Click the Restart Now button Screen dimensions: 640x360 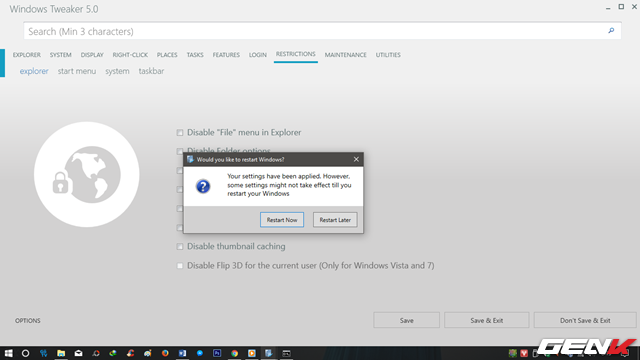[282, 220]
